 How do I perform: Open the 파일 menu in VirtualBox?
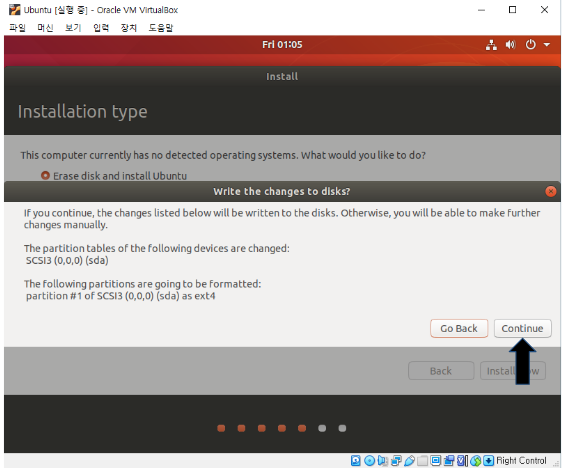(17, 28)
